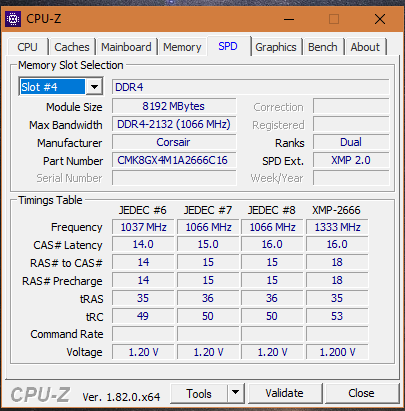Click the Tools button
This screenshot has height=411, width=405.
click(x=199, y=393)
